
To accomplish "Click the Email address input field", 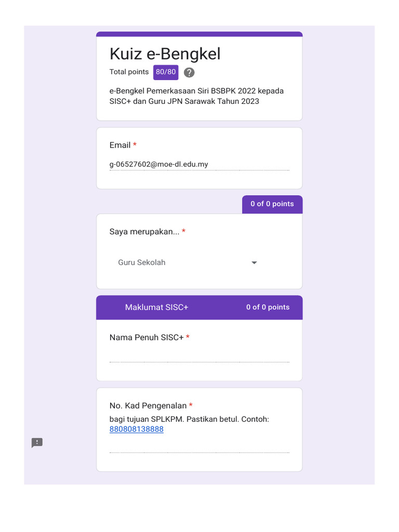I will point(199,165).
